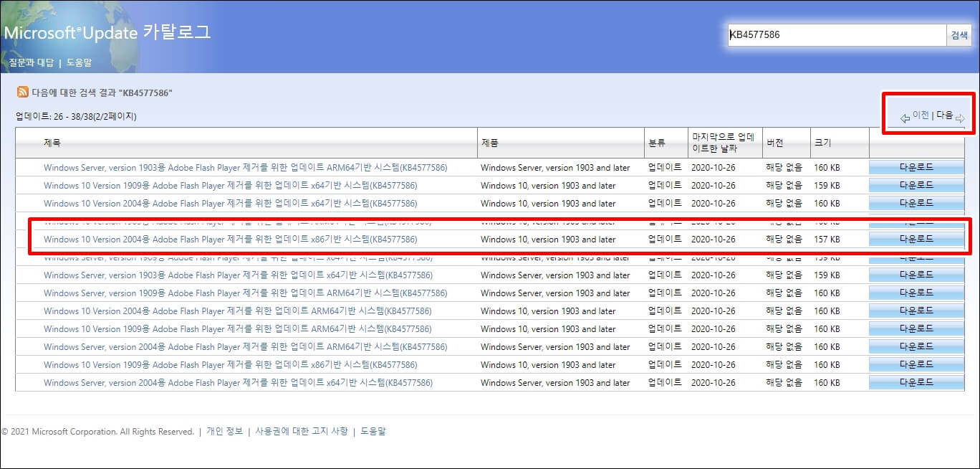980x469 pixels.
Task: Open Windows 10 Version 1909 x86 update link
Action: (230, 364)
